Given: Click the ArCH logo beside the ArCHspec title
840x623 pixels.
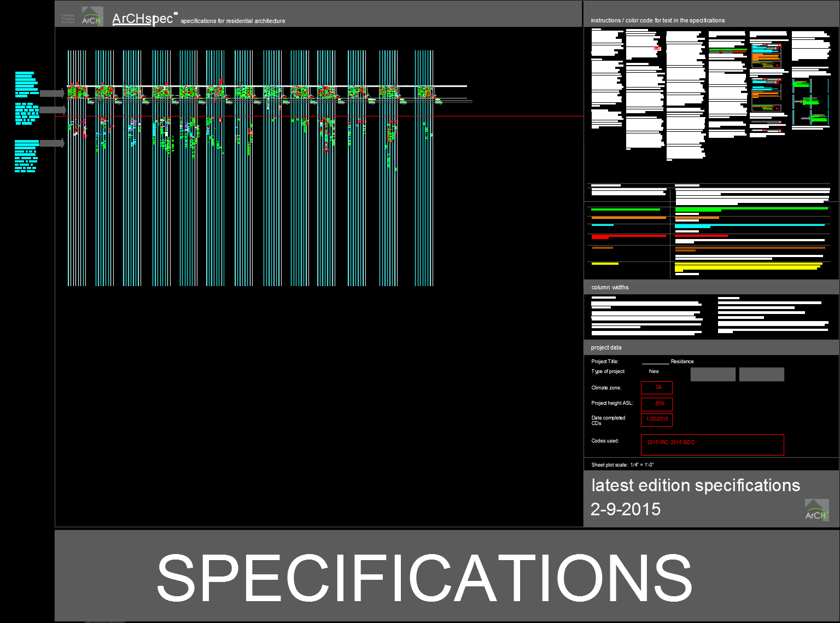Looking at the screenshot, I should (x=92, y=16).
